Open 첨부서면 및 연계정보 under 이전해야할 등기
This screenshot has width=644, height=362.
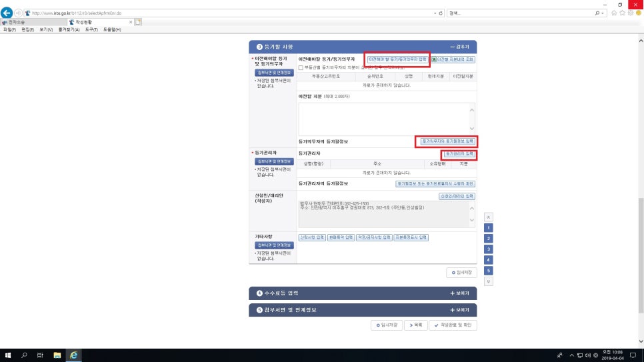(x=274, y=73)
